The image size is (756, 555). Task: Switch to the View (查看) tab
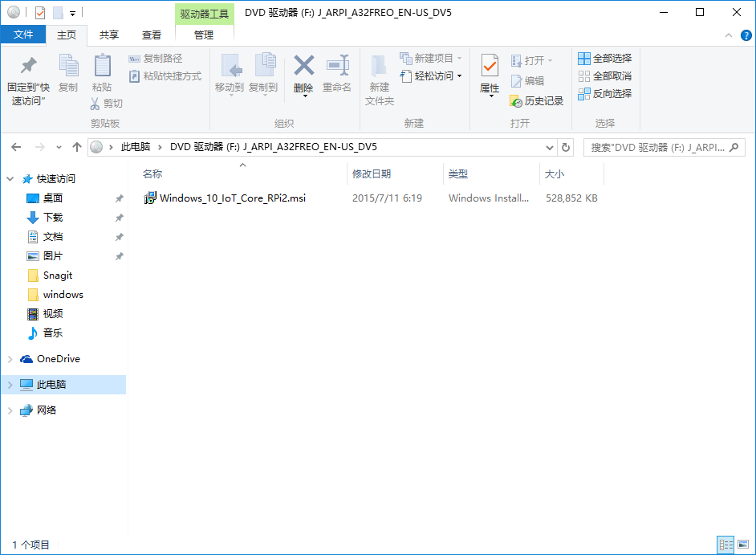pyautogui.click(x=152, y=35)
